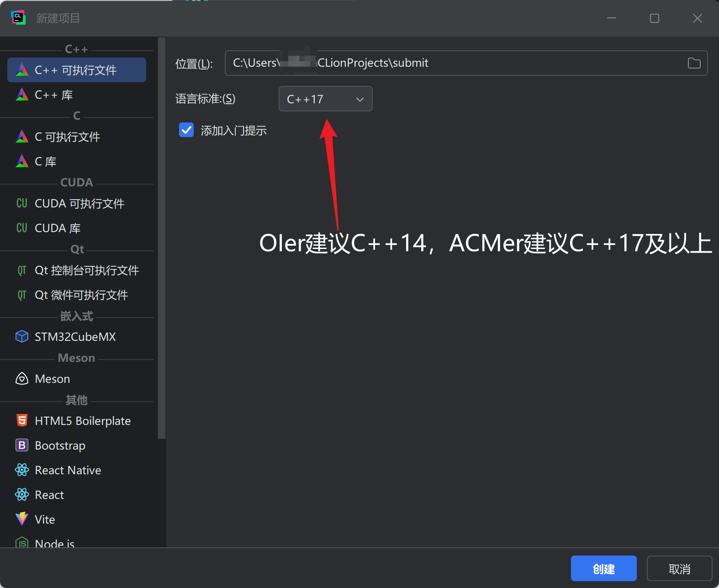Select the HTML5 Boilerplate icon
The height and width of the screenshot is (588, 719).
(x=22, y=421)
